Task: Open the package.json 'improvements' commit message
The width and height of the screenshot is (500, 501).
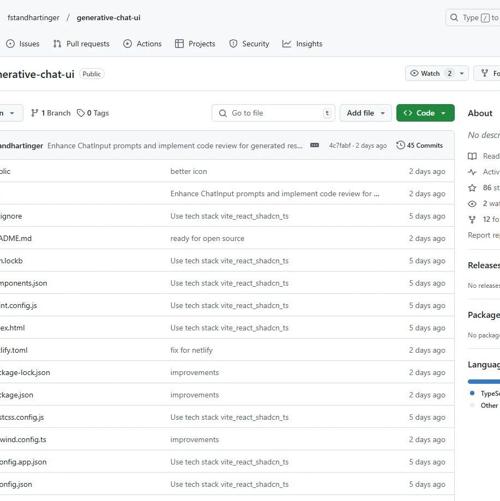Action: pyautogui.click(x=195, y=395)
